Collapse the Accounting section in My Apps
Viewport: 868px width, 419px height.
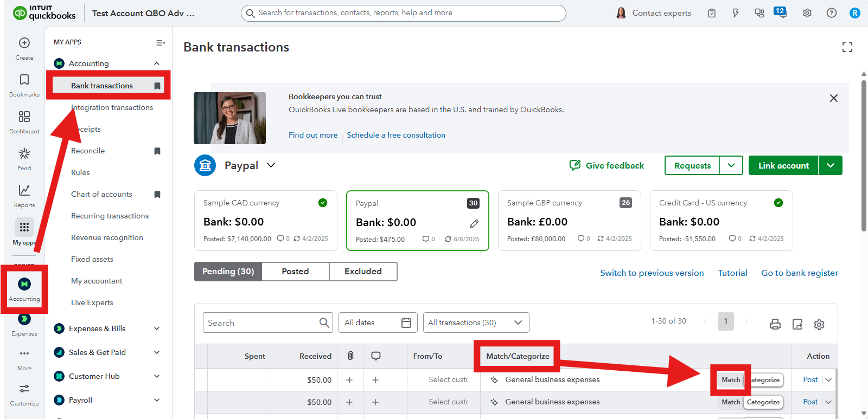157,63
